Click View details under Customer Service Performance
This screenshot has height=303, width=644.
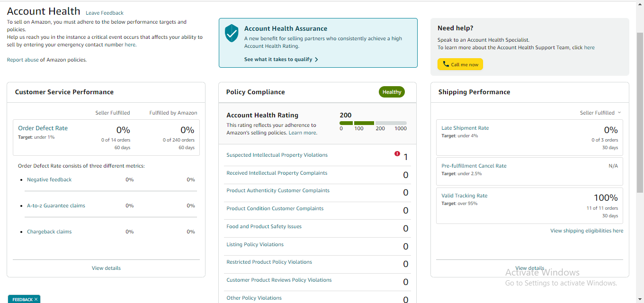[106, 268]
